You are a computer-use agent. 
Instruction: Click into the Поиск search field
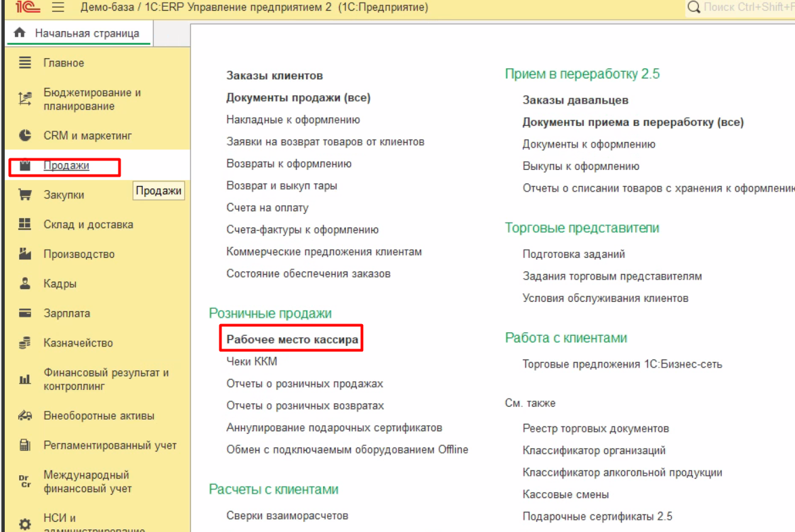[x=745, y=7]
